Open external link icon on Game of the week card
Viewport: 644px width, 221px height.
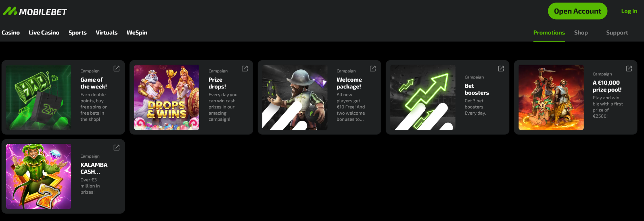click(116, 69)
